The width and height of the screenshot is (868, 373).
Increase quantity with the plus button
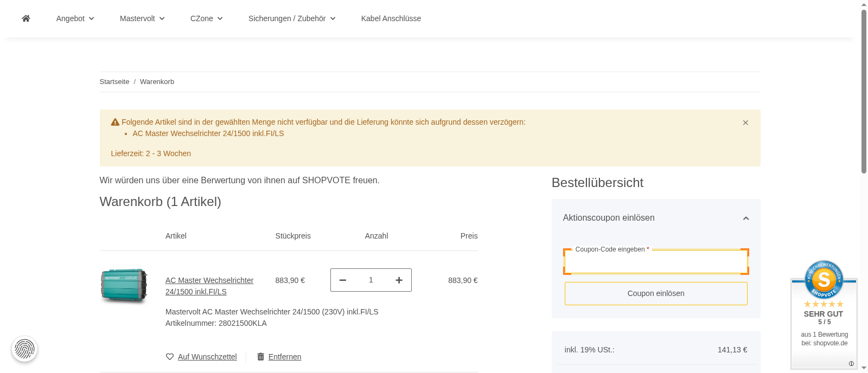pyautogui.click(x=399, y=280)
